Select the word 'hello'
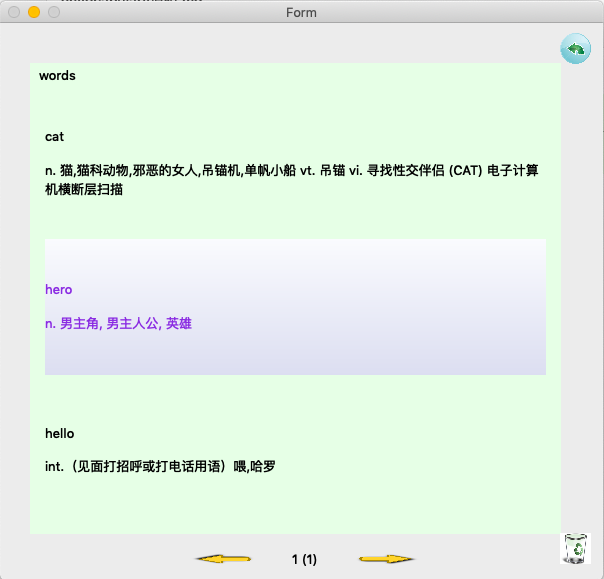The height and width of the screenshot is (579, 604). pyautogui.click(x=60, y=433)
